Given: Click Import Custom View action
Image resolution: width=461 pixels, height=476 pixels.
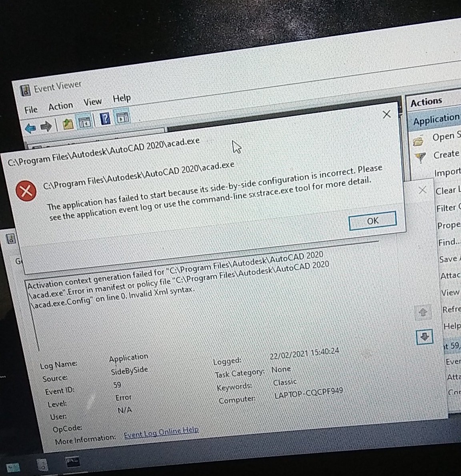Looking at the screenshot, I should [x=448, y=172].
